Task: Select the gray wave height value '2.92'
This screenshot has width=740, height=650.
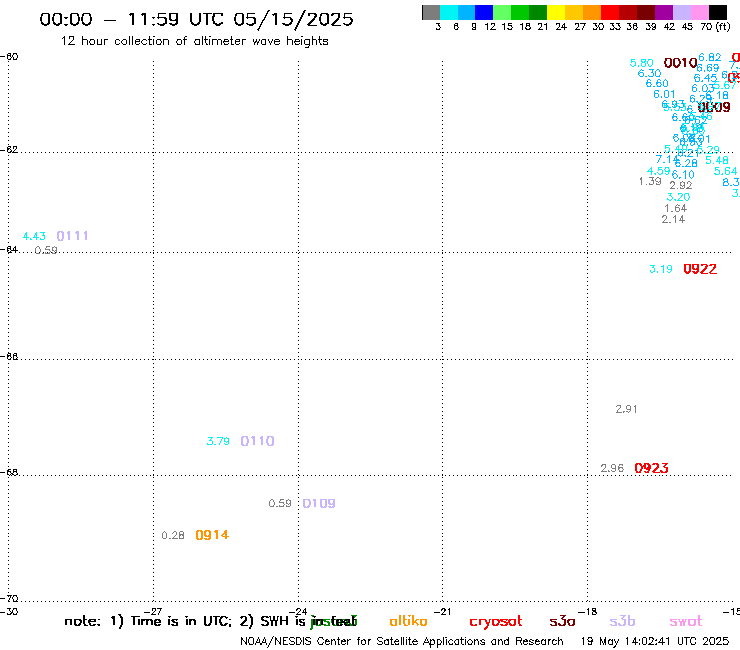Action: [681, 186]
